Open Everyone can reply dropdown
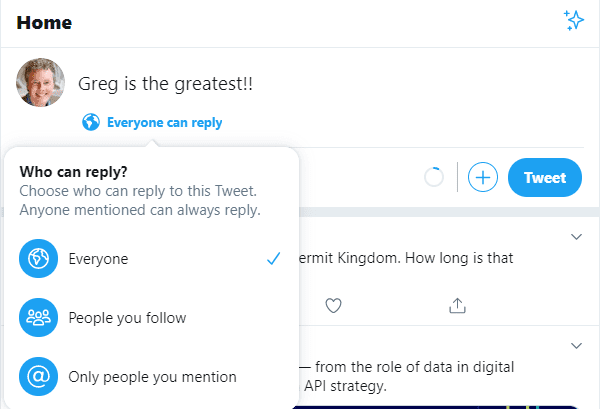The image size is (613, 409). (152, 122)
